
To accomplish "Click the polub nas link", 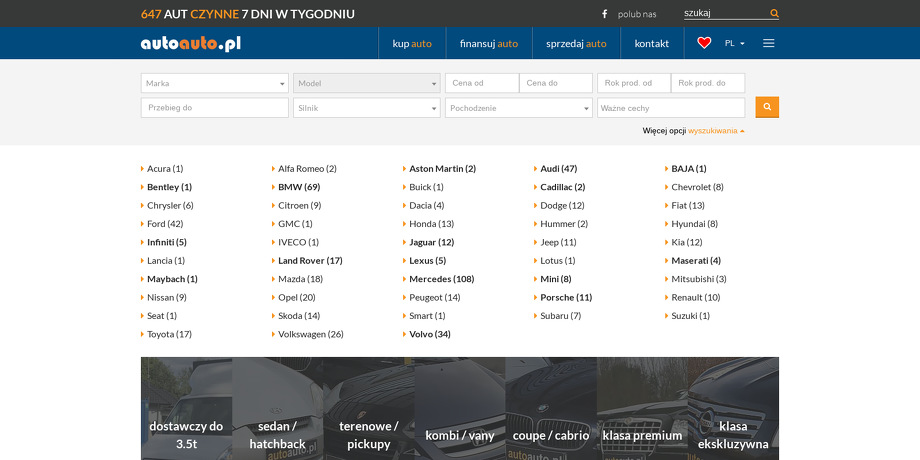I will coord(637,14).
